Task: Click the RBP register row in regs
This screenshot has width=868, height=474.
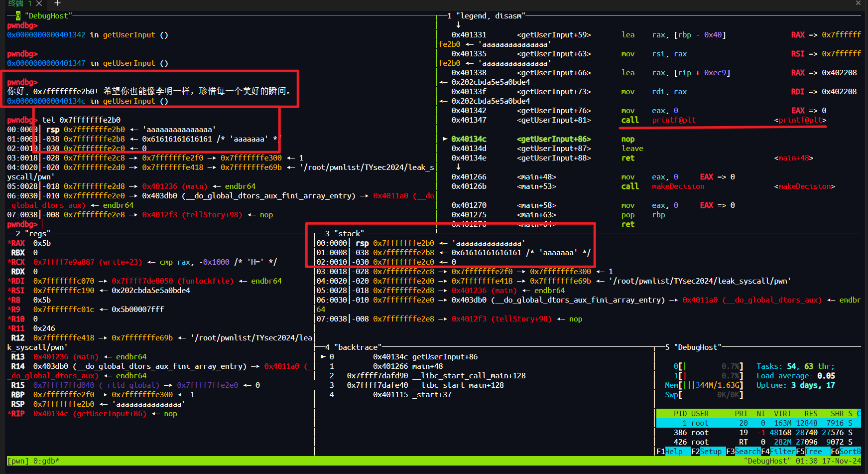Action: point(103,395)
